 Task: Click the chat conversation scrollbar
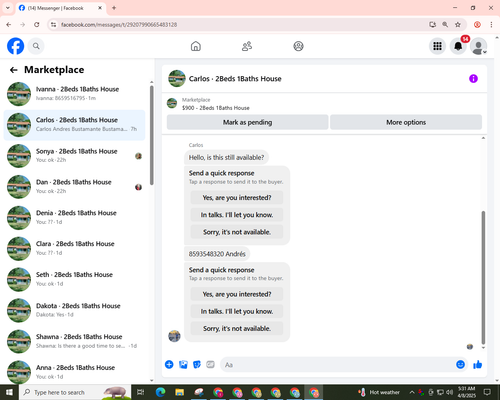pos(483,277)
